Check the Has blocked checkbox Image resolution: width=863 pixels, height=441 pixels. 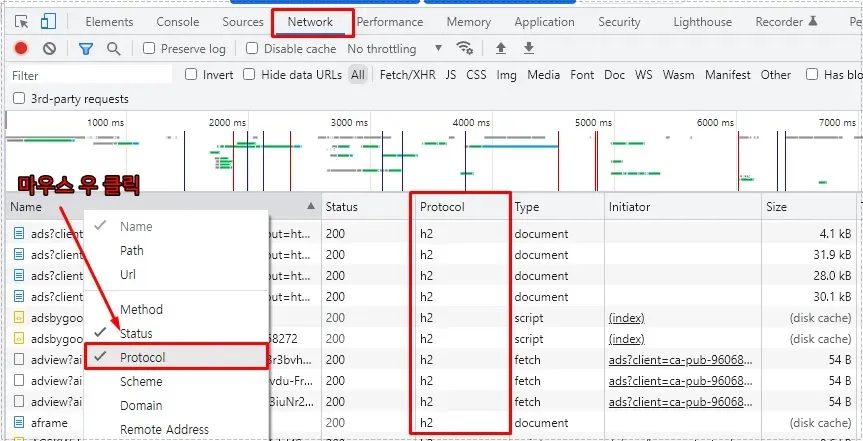click(x=812, y=74)
